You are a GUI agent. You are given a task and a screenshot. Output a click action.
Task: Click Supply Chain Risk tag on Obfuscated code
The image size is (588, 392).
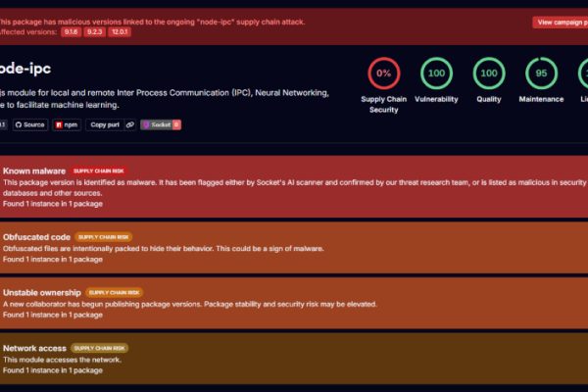coord(104,237)
